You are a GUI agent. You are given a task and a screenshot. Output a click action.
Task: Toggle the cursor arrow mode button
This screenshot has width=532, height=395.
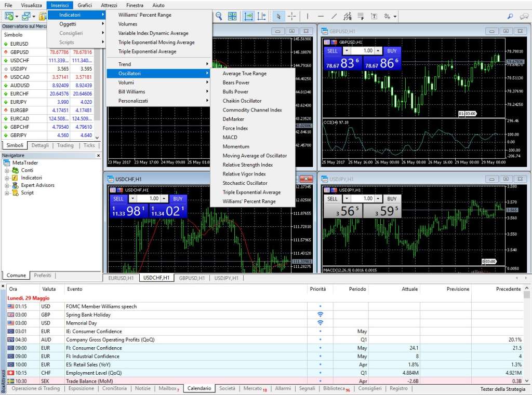coord(278,16)
